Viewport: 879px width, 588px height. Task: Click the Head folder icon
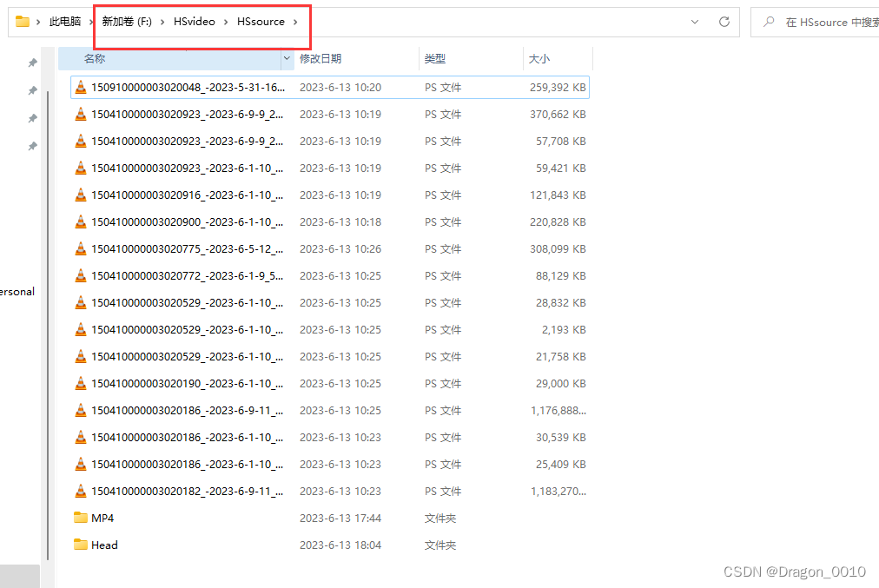coord(81,545)
